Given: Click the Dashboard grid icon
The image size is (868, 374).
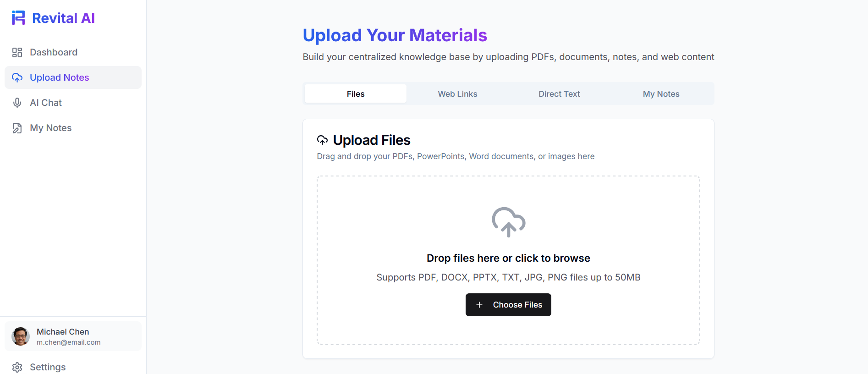Looking at the screenshot, I should point(17,52).
